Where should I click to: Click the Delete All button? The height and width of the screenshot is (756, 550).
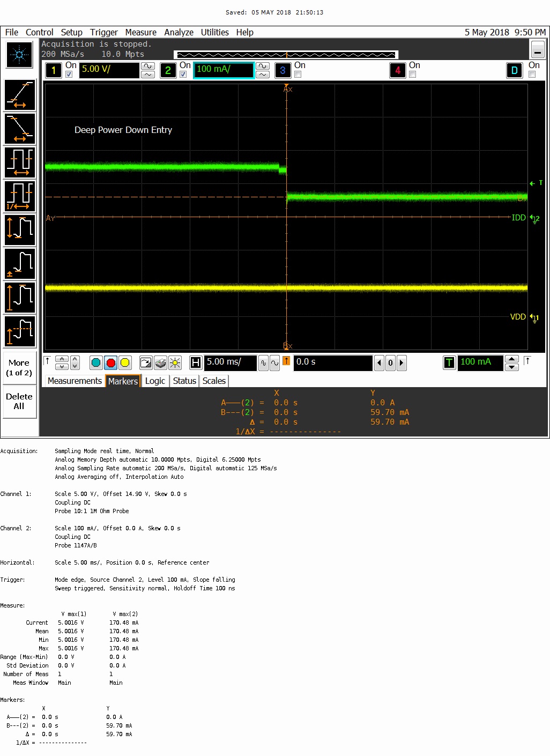[x=19, y=401]
